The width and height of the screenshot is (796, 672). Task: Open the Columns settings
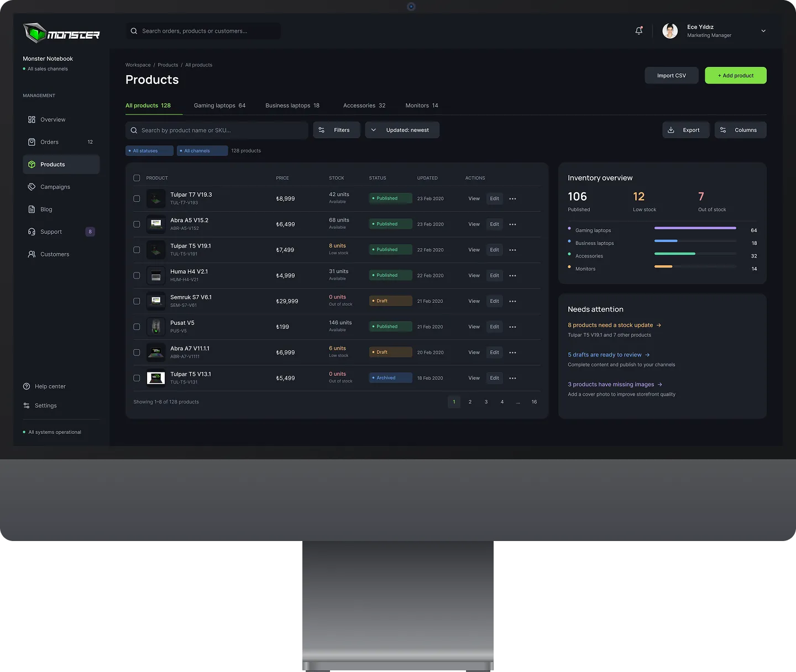pos(740,130)
